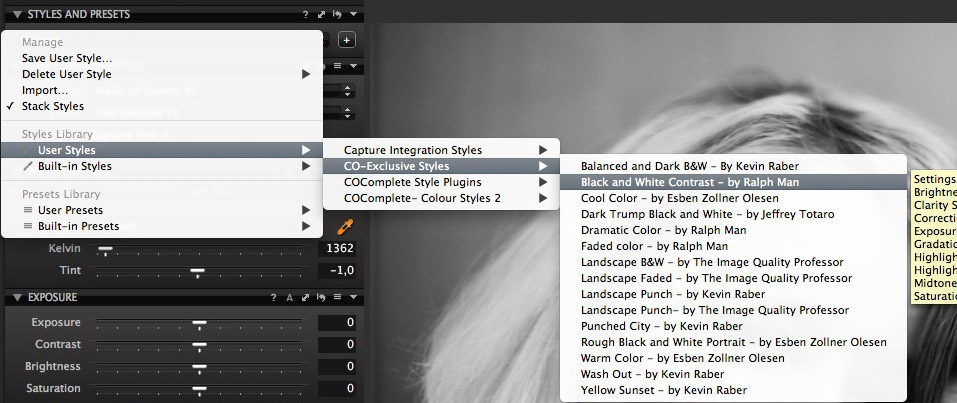Pop out the Exposure panel
The image size is (957, 403).
306,297
